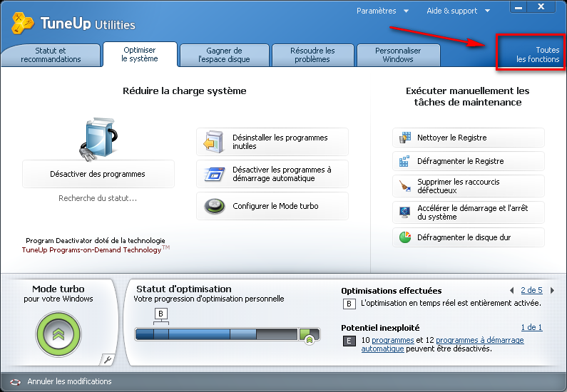Click Accélérer le démarrage et l'arrêt button
The image size is (567, 392).
click(x=469, y=212)
